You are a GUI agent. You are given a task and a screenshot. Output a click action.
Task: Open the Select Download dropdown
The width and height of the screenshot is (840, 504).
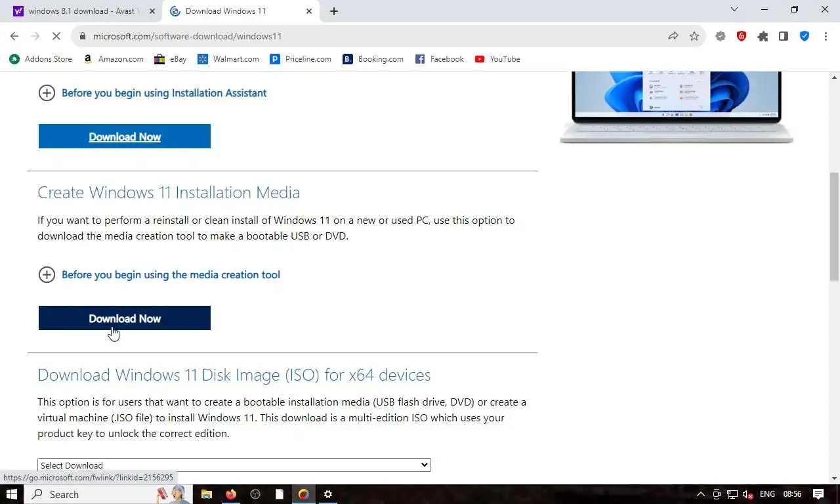point(234,465)
